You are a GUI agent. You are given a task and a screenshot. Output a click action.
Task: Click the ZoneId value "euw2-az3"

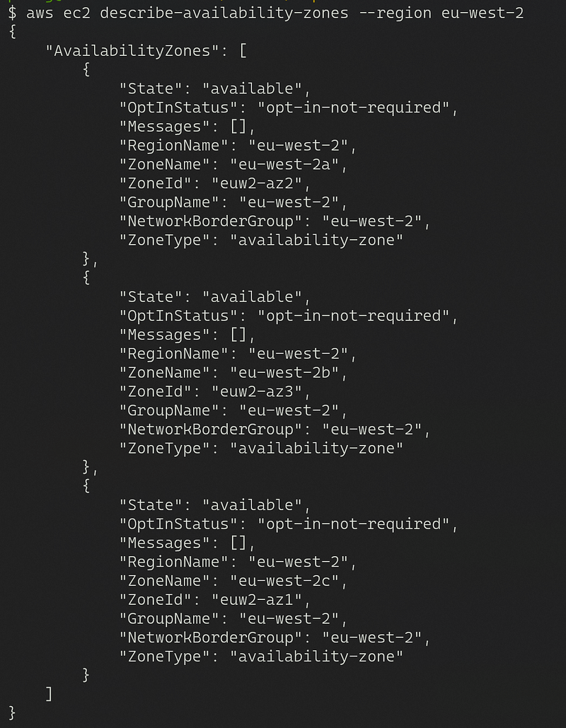click(261, 391)
